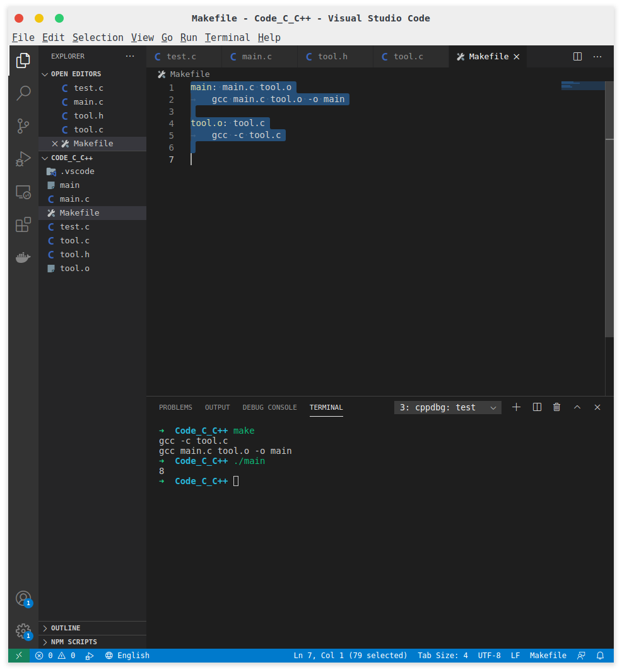Change the LF end-of-line sequence
The width and height of the screenshot is (622, 672).
(515, 655)
